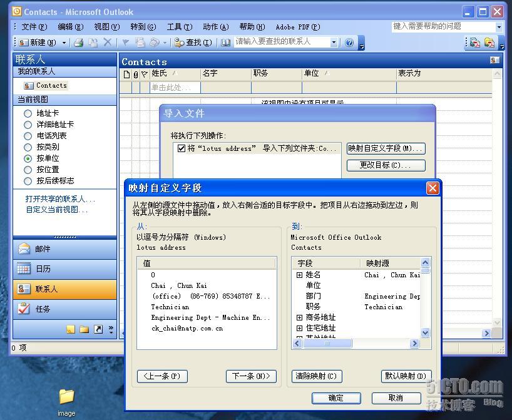Click the Find (查找) toolbar button
Image resolution: width=512 pixels, height=420 pixels.
[x=193, y=43]
